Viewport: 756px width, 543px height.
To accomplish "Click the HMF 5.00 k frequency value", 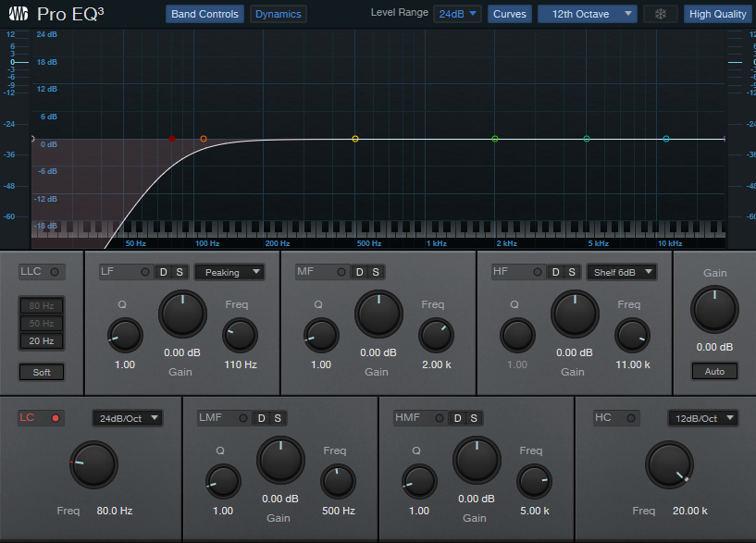I will [x=535, y=511].
